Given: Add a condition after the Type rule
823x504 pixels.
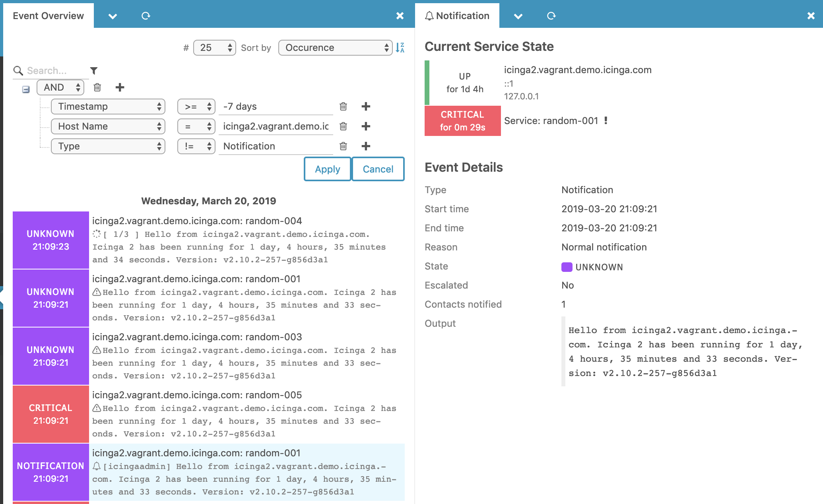Looking at the screenshot, I should point(366,146).
